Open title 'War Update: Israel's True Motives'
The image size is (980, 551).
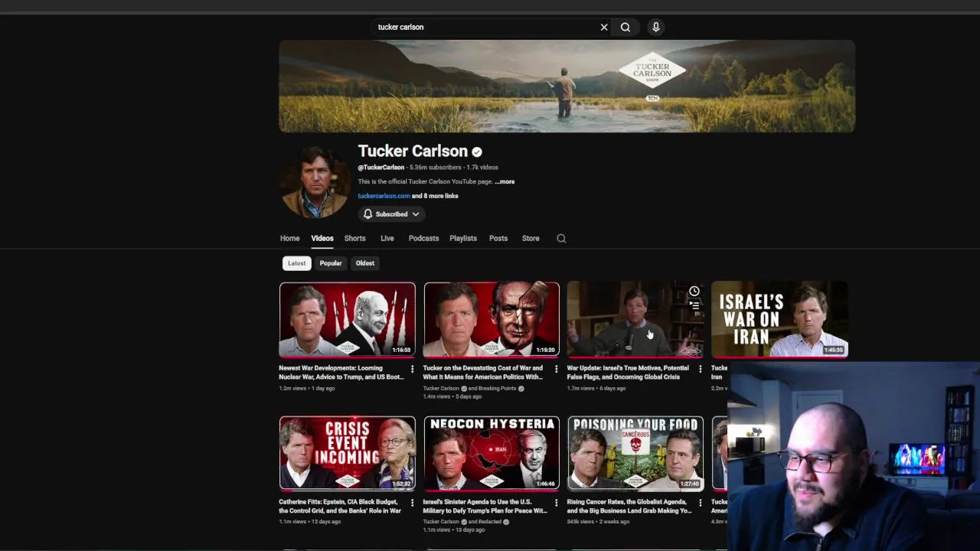click(x=628, y=373)
